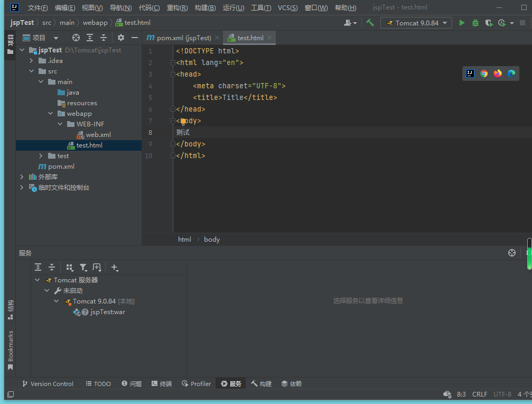Viewport: 532px width, 404px height.
Task: Select web.xml in the project tree
Action: pos(98,135)
